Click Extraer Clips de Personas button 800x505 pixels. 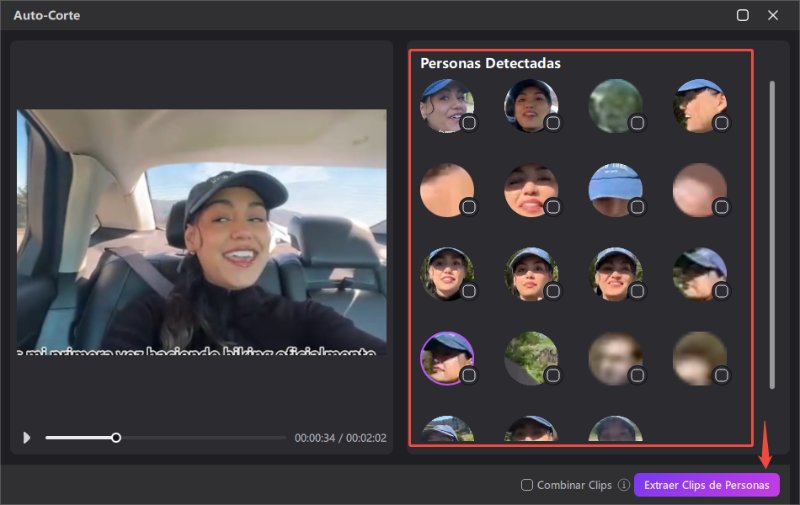pyautogui.click(x=707, y=485)
